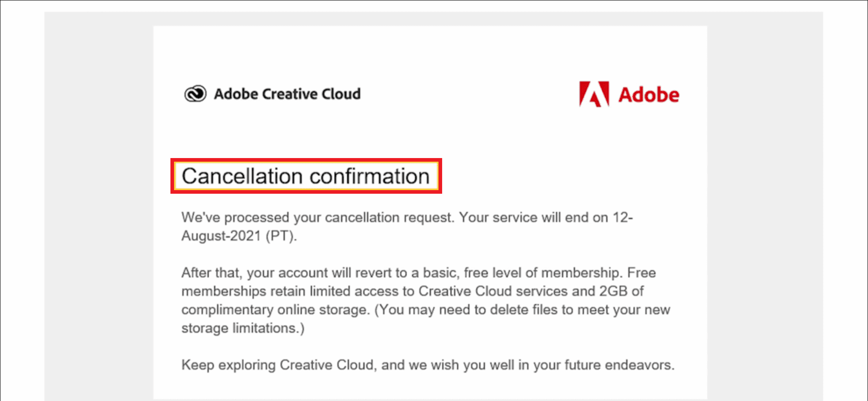Select the "Cancellation confirmation" heading
Screen dimensions: 868x401
(306, 176)
